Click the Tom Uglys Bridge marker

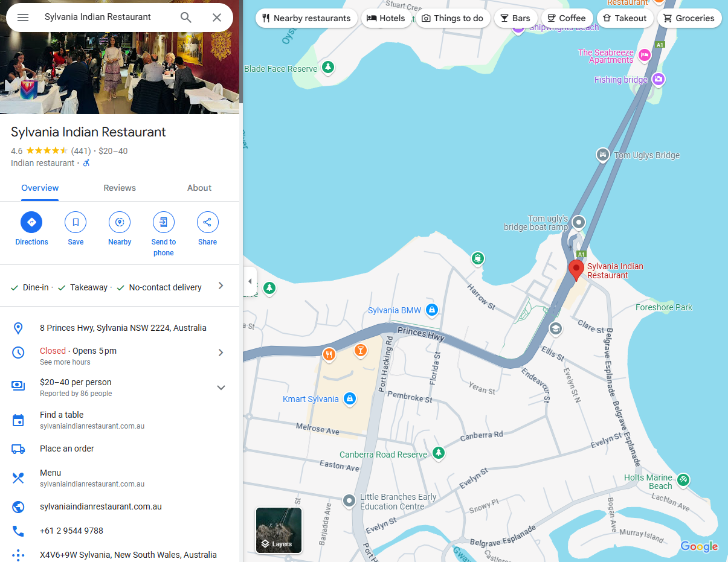[x=602, y=155]
